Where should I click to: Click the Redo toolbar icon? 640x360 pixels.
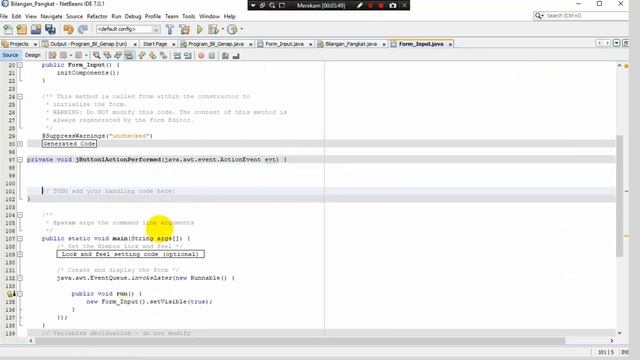82,29
